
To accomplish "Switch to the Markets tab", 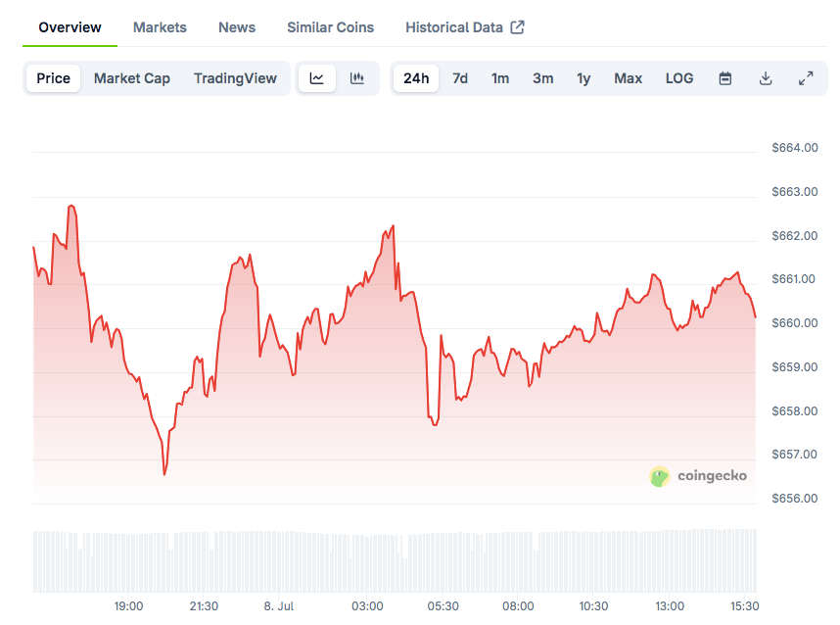I will click(160, 27).
